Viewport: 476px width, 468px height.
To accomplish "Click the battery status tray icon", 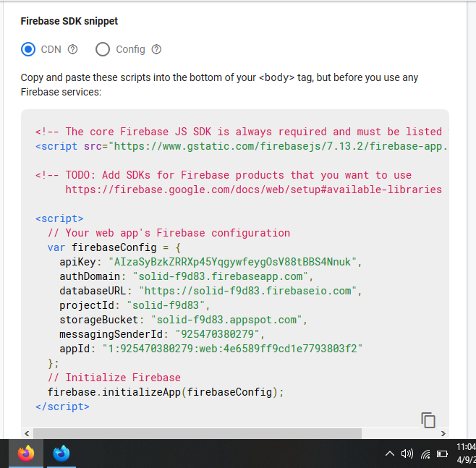I will coord(443,454).
